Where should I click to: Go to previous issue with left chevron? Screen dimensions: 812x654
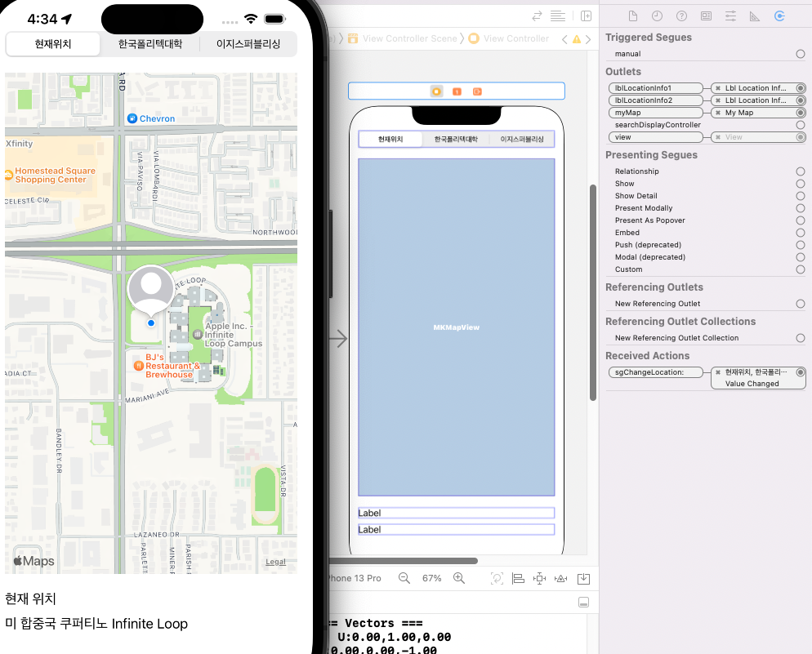[564, 39]
